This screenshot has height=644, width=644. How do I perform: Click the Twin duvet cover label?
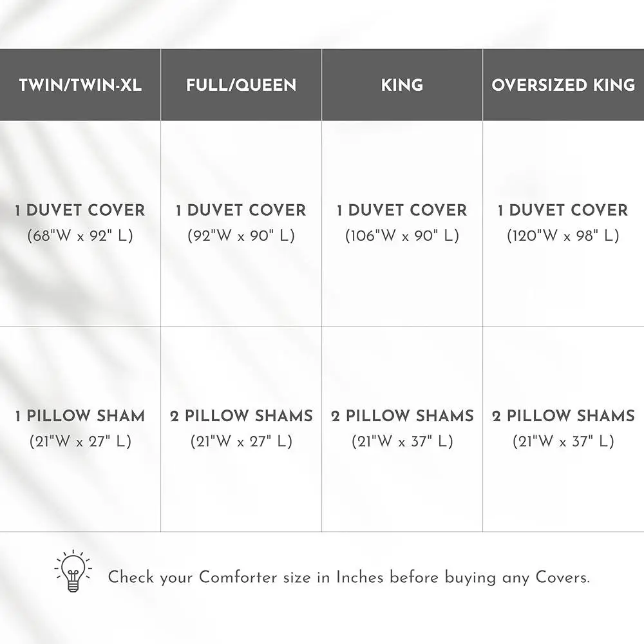coord(80,210)
